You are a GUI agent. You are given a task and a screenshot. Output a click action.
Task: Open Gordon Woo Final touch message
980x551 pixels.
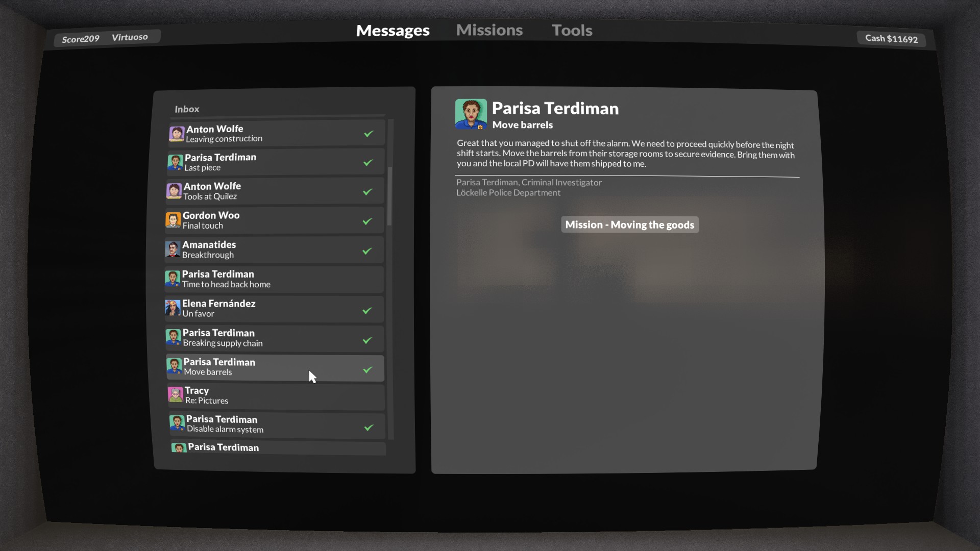pyautogui.click(x=275, y=221)
